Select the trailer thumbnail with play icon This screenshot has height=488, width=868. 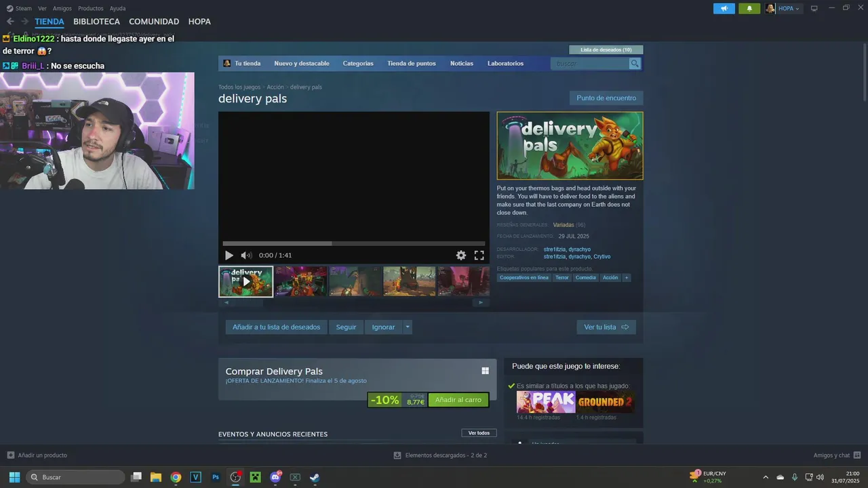tap(246, 281)
